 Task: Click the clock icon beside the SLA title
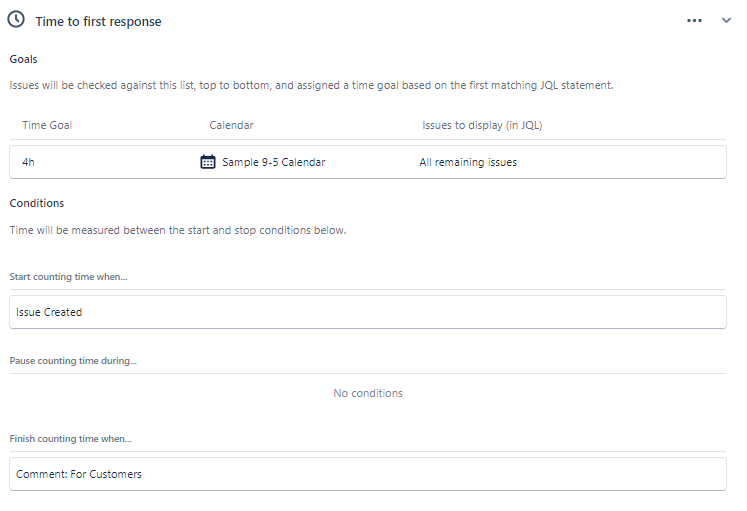coord(16,20)
